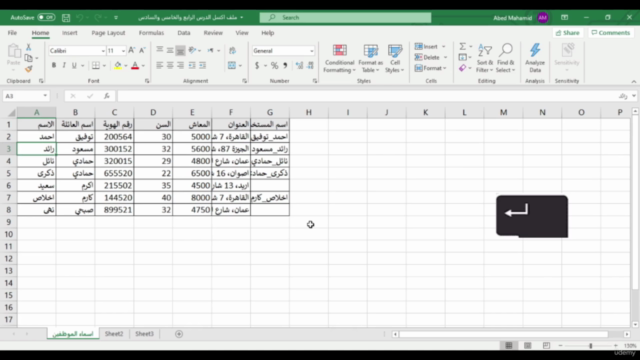Viewport: 640px width, 360px height.
Task: Open Cell Styles gallery
Action: point(395,58)
